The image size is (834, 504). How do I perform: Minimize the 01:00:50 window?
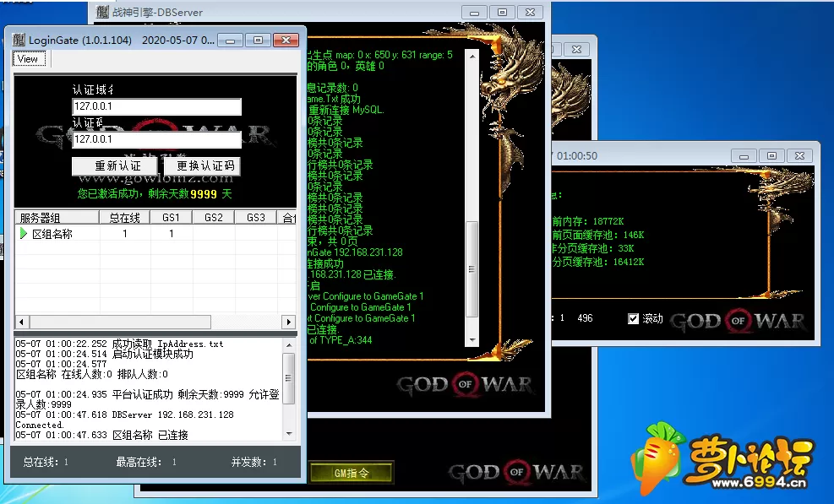coord(744,156)
